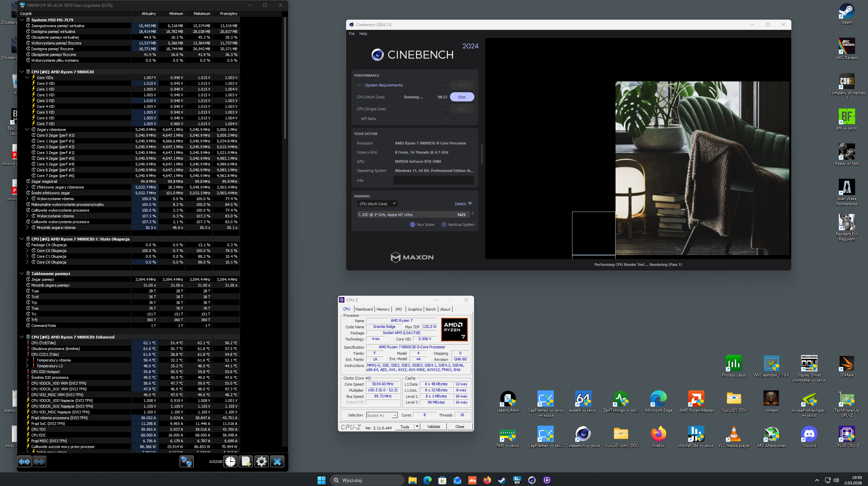868x486 pixels.
Task: Click HWiNFO expand columns arrows icon
Action: (x=24, y=462)
